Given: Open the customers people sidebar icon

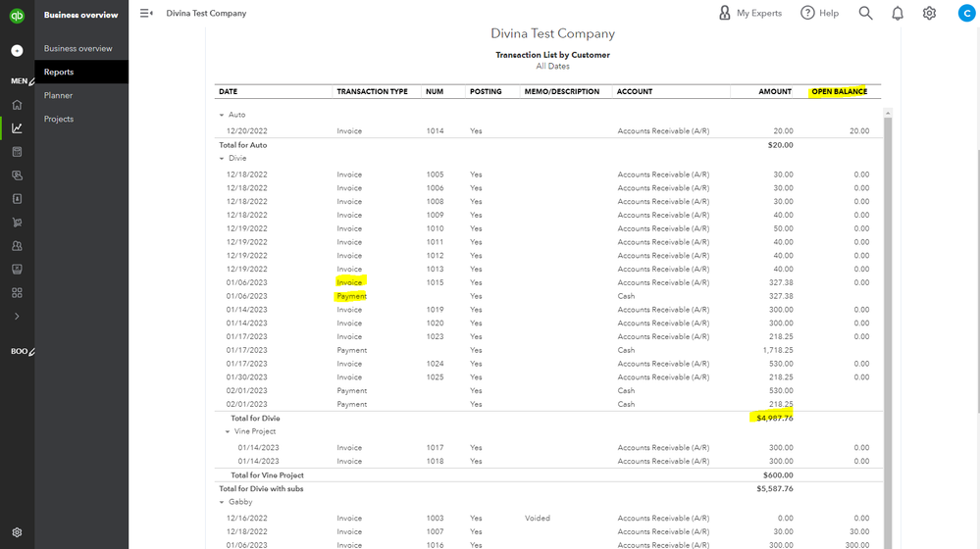Looking at the screenshot, I should 17,246.
